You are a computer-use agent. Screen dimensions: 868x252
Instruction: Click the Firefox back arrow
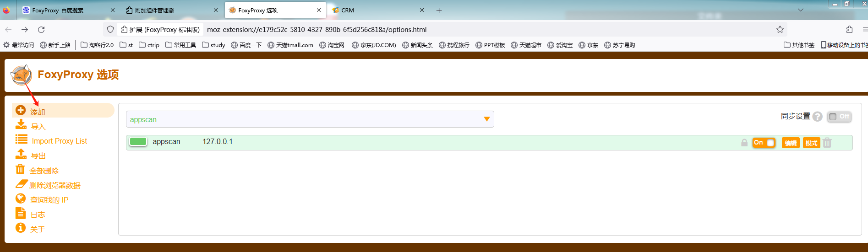tap(8, 30)
